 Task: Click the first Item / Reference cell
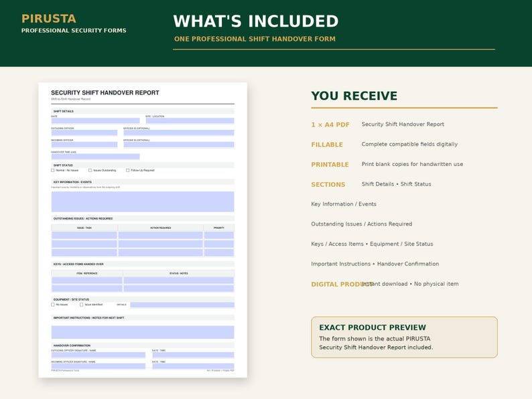click(x=87, y=281)
